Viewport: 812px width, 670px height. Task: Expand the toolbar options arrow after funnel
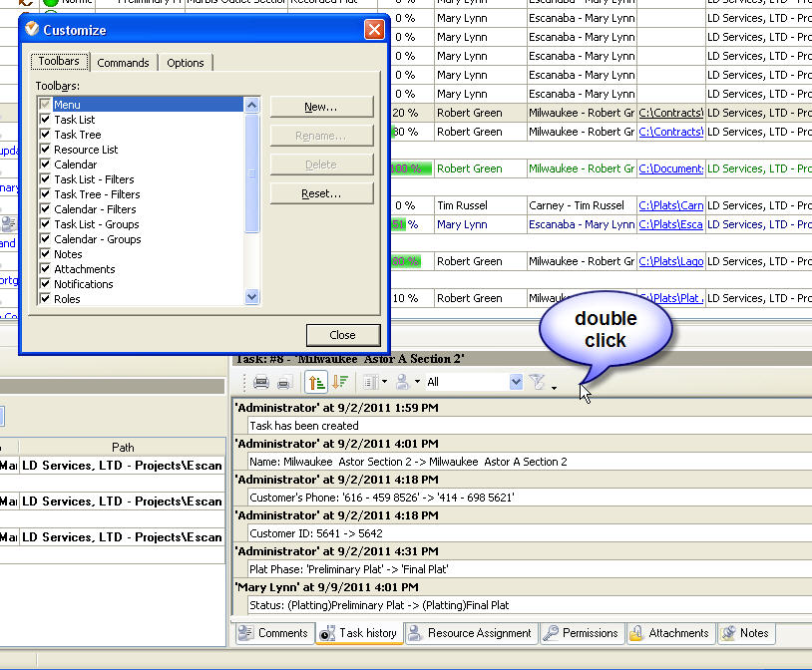[554, 387]
